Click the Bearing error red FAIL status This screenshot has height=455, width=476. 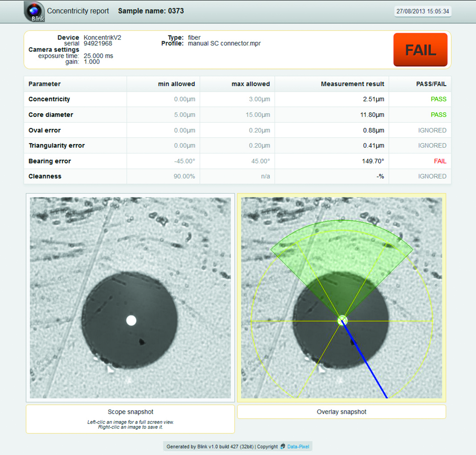[x=440, y=161]
